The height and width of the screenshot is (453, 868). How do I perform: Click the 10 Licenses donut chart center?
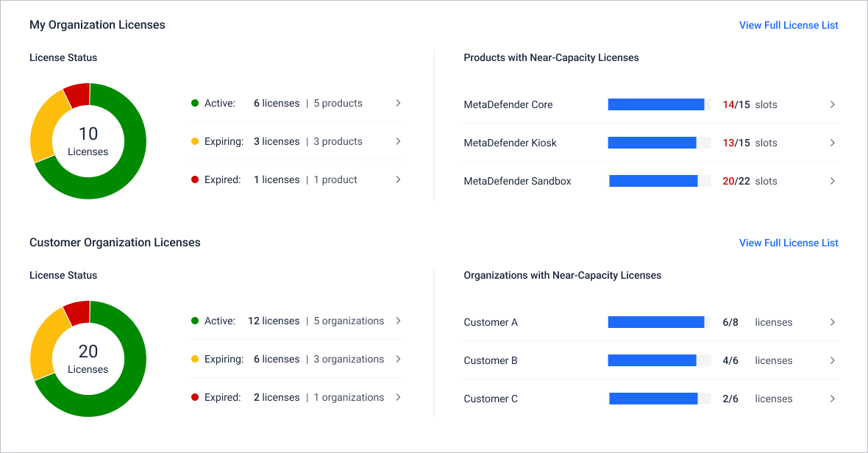coord(88,141)
